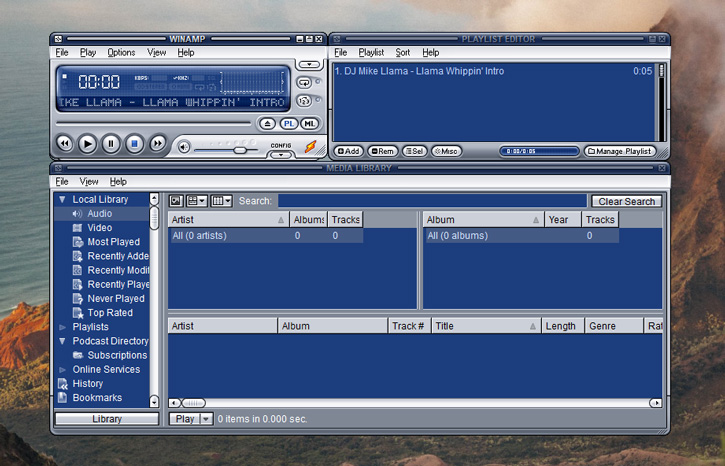Click the playlist time display 0:00/0:05
The image size is (725, 466).
tap(539, 151)
